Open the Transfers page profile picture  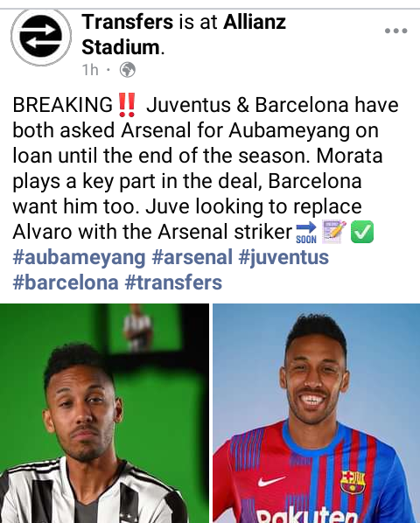point(41,36)
